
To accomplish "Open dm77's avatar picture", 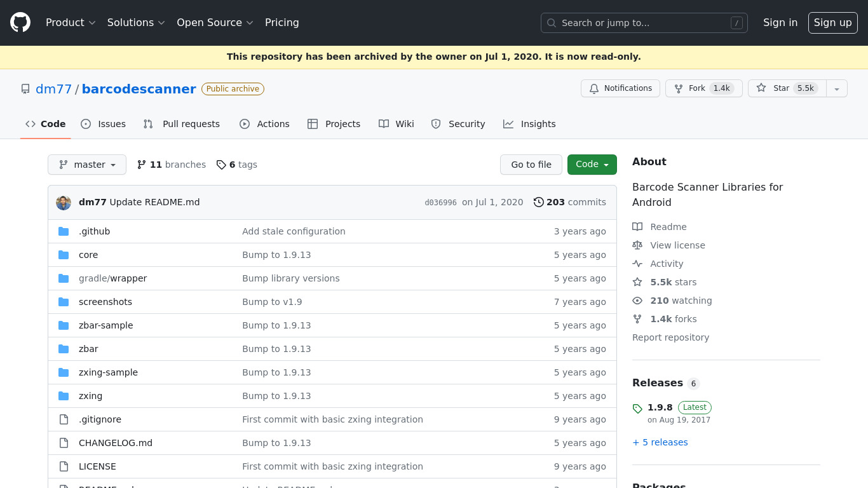I will pos(64,202).
